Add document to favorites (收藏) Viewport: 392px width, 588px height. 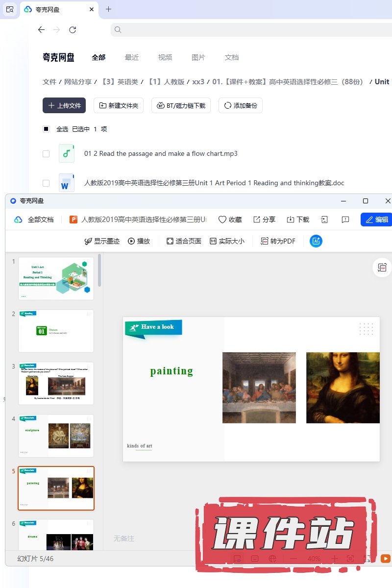pyautogui.click(x=230, y=220)
